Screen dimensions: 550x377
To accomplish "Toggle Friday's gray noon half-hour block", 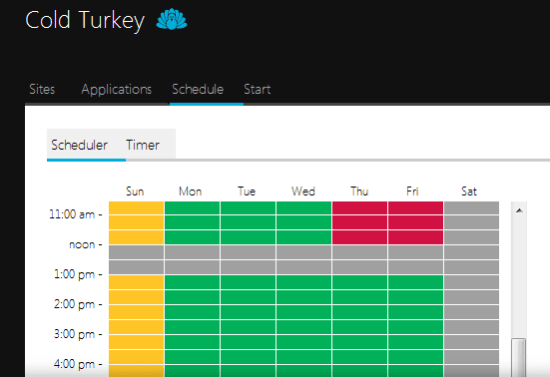I will click(x=416, y=252).
